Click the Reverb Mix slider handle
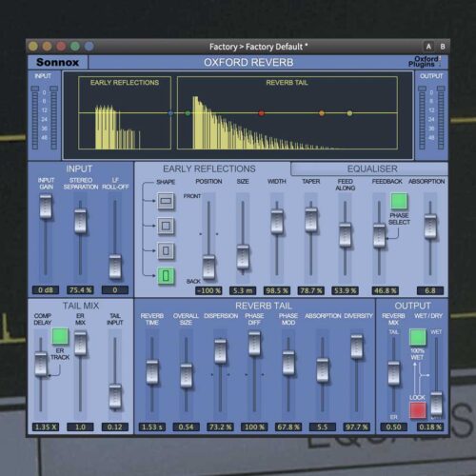 point(394,373)
